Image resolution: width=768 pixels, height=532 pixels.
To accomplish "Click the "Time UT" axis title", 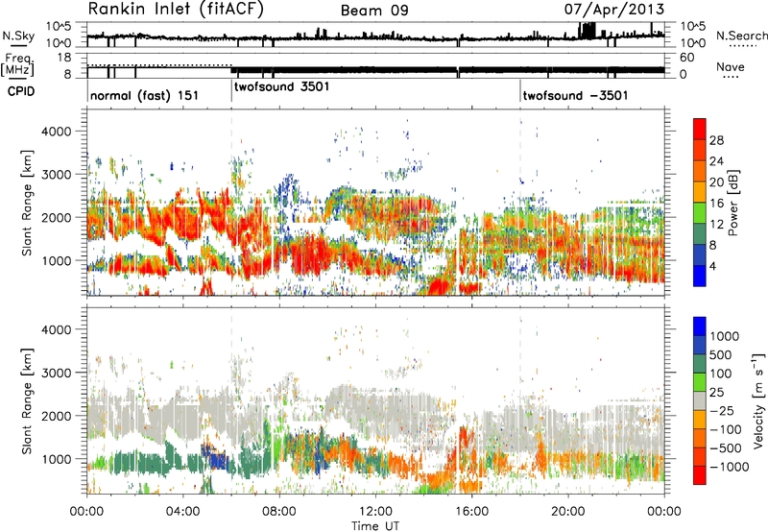I will pos(375,525).
